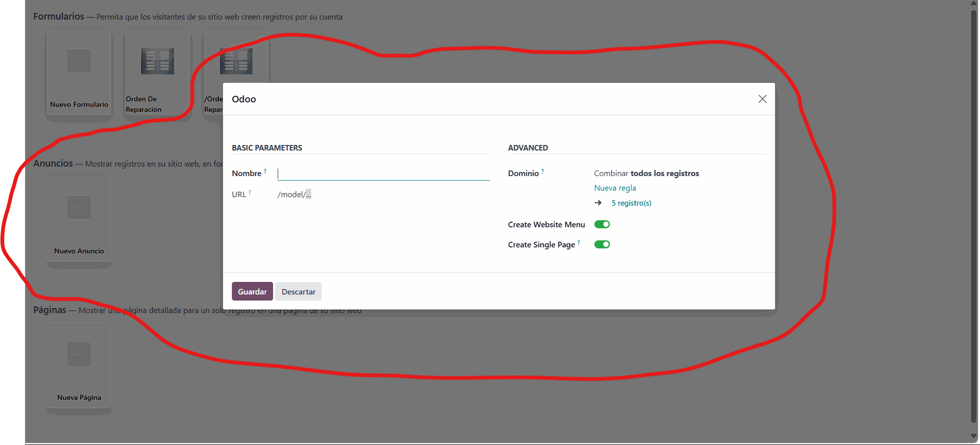Click help mark beside Create Single Page
980x445 pixels.
pyautogui.click(x=579, y=243)
